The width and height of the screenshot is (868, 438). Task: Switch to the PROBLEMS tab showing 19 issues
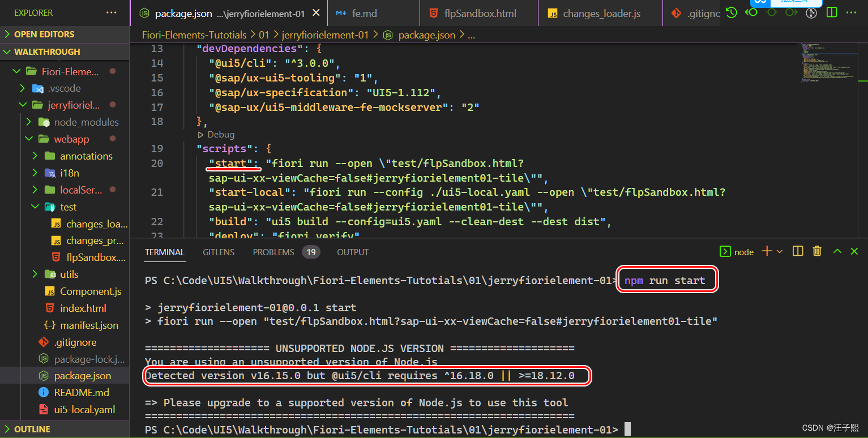(273, 252)
